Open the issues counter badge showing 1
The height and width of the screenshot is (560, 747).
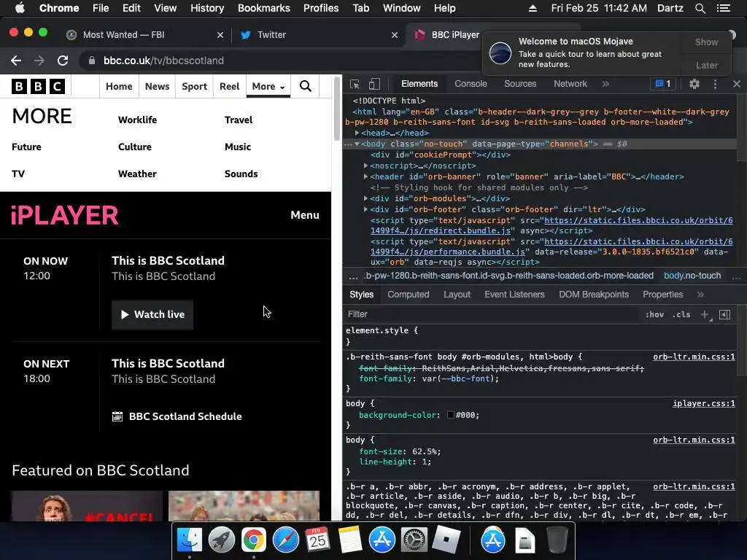[662, 85]
